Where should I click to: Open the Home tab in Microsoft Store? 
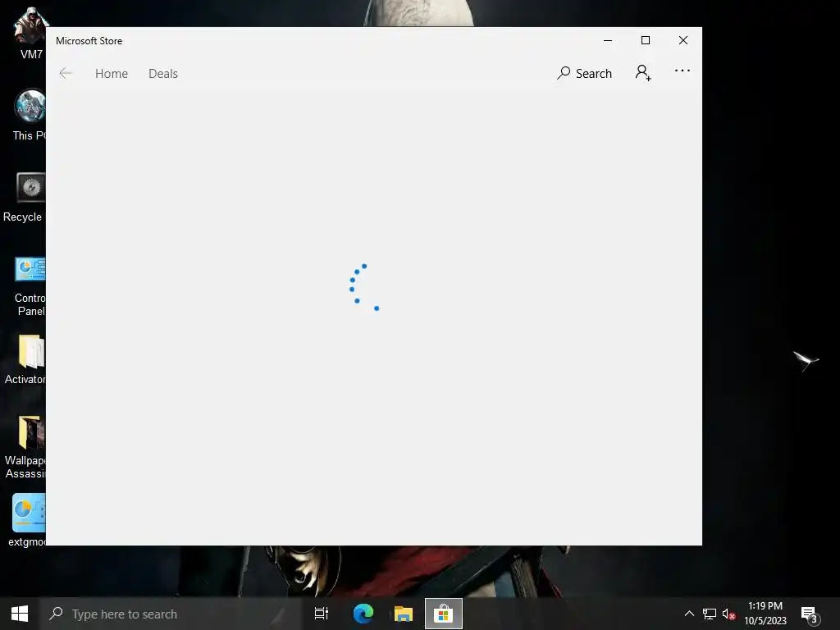(112, 73)
